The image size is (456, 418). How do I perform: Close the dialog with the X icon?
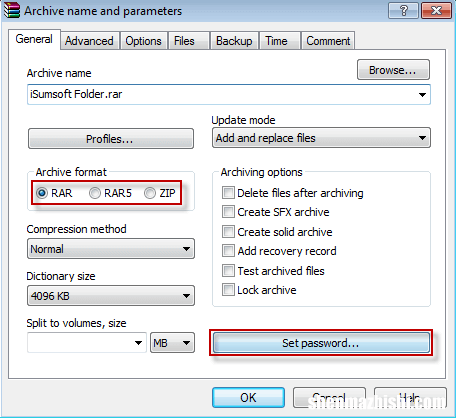pyautogui.click(x=436, y=10)
